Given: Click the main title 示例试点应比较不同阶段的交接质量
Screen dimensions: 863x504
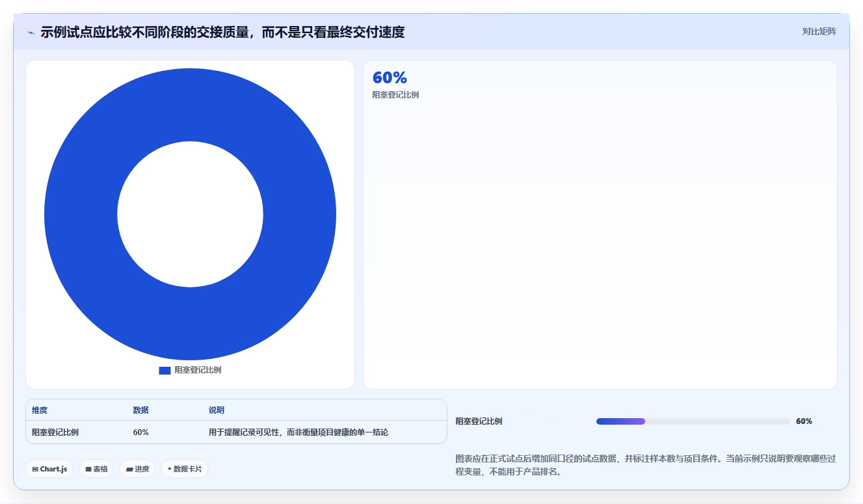Looking at the screenshot, I should 222,33.
